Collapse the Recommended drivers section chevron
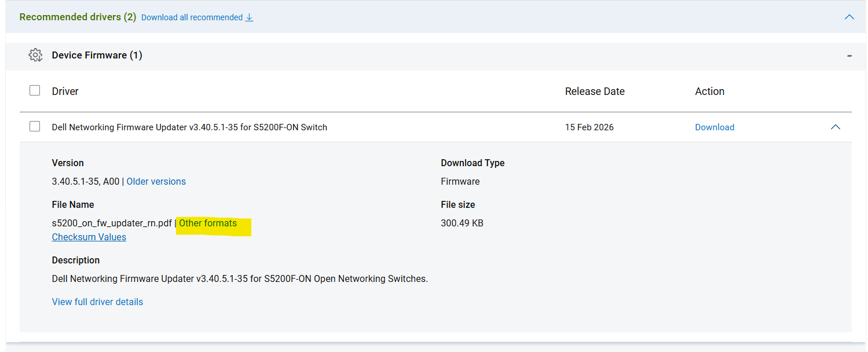This screenshot has height=352, width=868. (x=849, y=17)
